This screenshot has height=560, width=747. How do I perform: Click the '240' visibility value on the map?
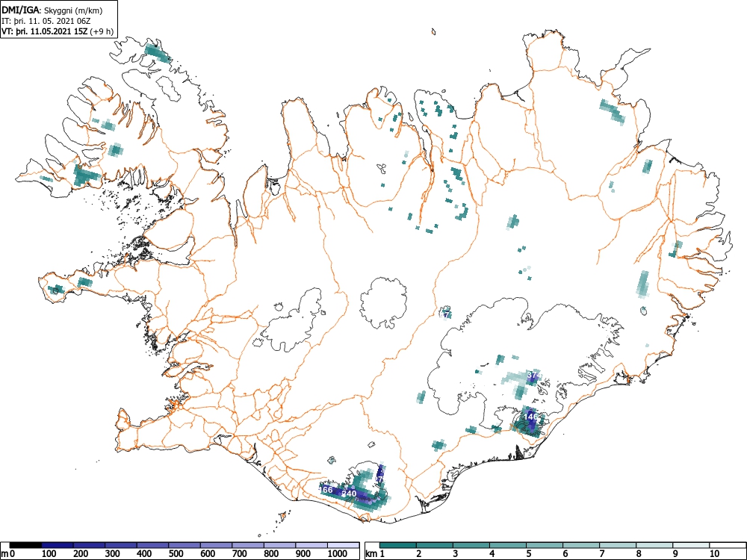pos(349,494)
